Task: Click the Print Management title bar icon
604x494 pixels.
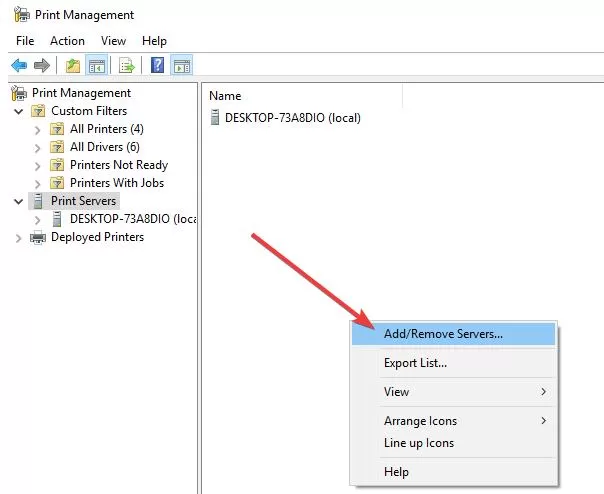Action: pyautogui.click(x=22, y=15)
